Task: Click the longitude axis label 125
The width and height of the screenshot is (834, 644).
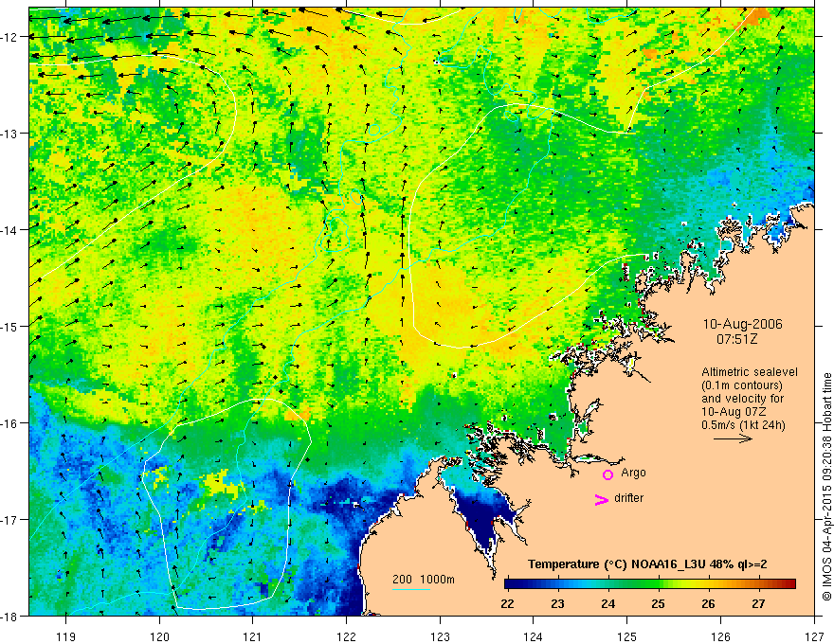Action: [x=626, y=636]
